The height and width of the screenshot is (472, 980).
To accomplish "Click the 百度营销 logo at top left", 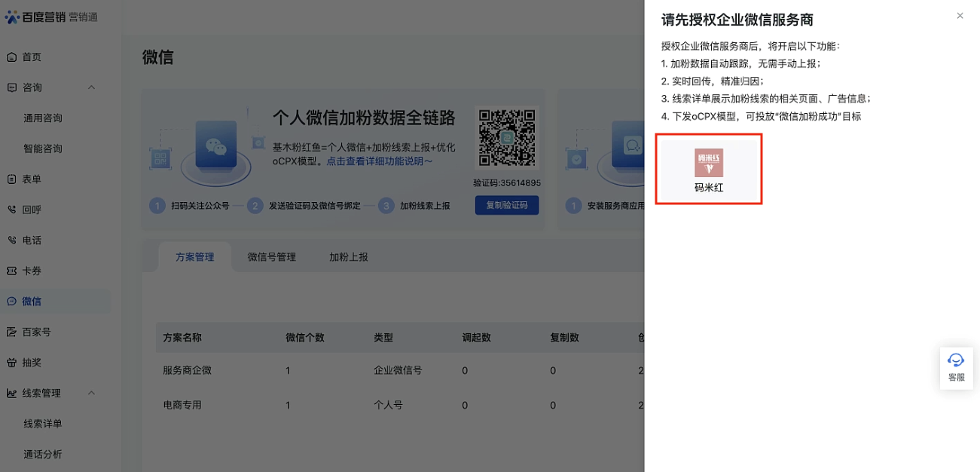I will point(50,17).
